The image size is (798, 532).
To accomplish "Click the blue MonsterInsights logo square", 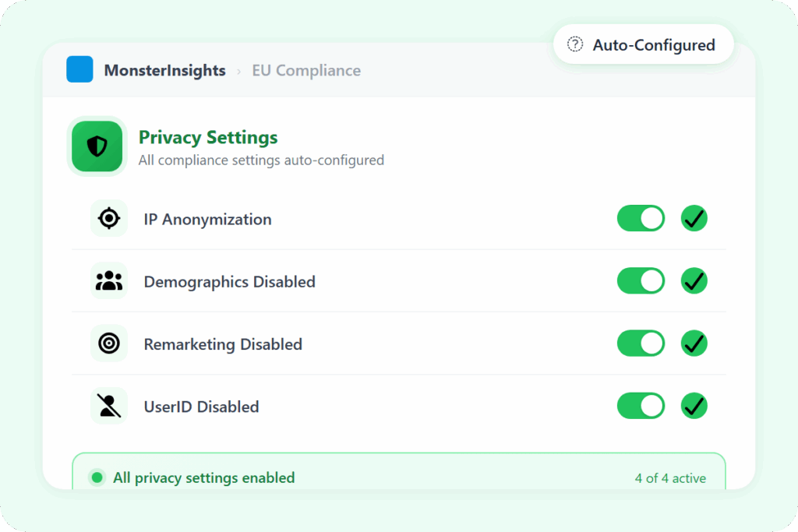I will [x=79, y=70].
